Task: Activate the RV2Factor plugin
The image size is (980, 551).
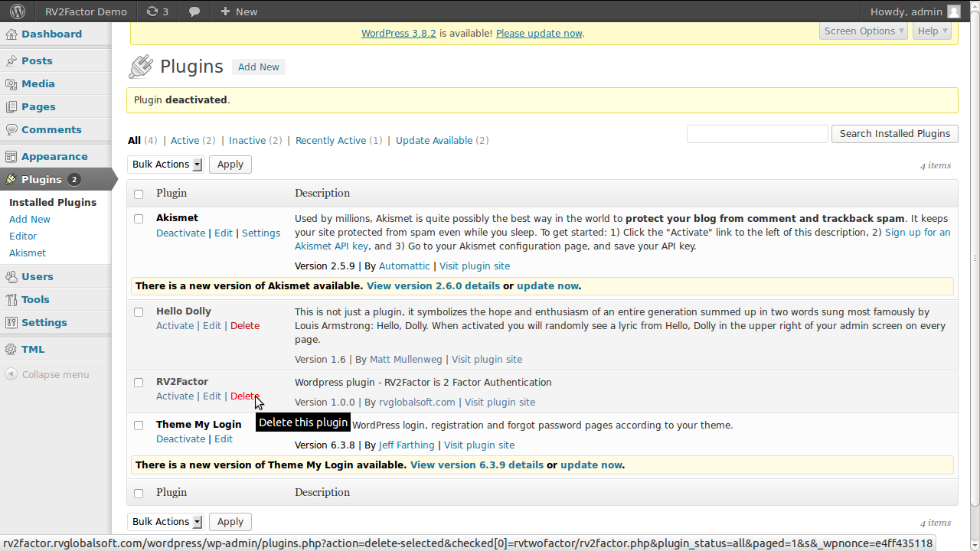Action: pyautogui.click(x=175, y=396)
